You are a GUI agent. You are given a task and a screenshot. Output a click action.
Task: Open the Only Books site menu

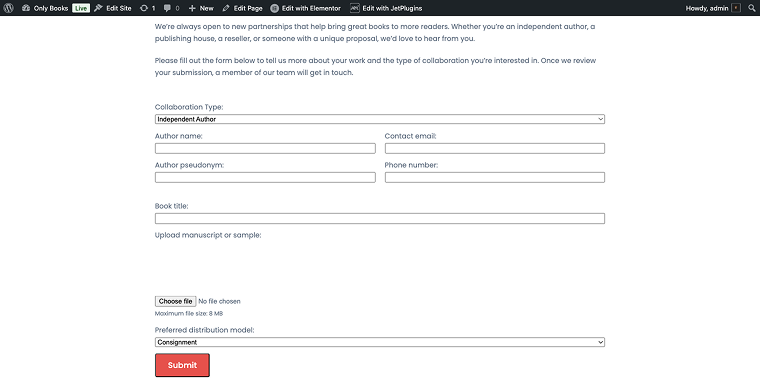[45, 8]
